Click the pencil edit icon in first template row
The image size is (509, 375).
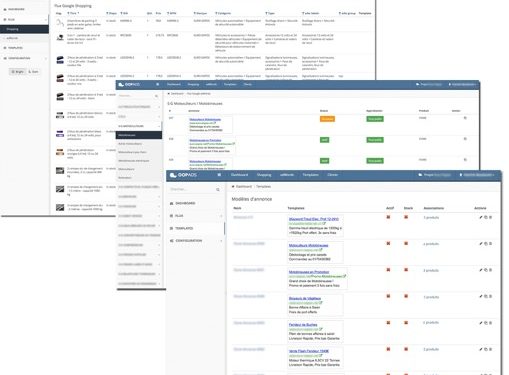click(481, 217)
